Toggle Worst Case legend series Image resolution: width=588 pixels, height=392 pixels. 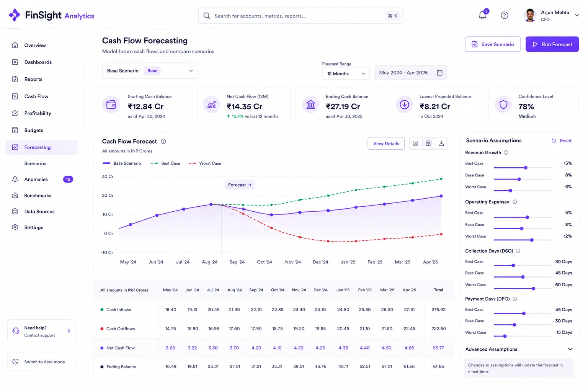(205, 163)
